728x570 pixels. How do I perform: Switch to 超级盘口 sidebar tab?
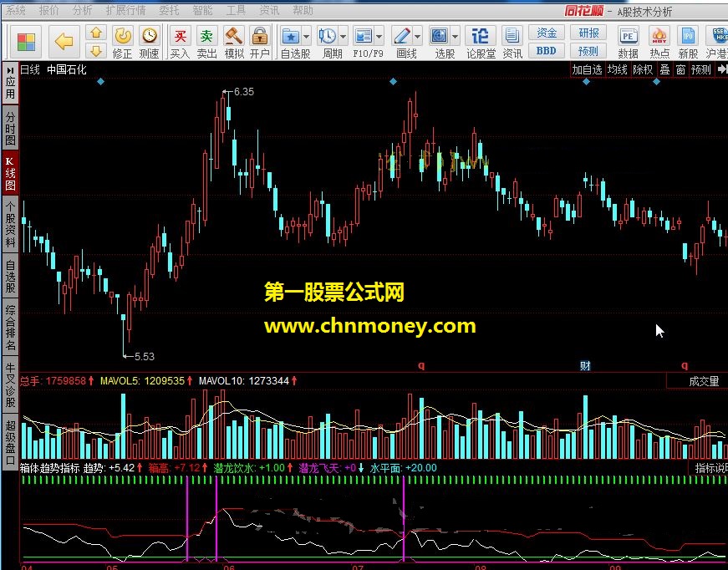tap(10, 442)
